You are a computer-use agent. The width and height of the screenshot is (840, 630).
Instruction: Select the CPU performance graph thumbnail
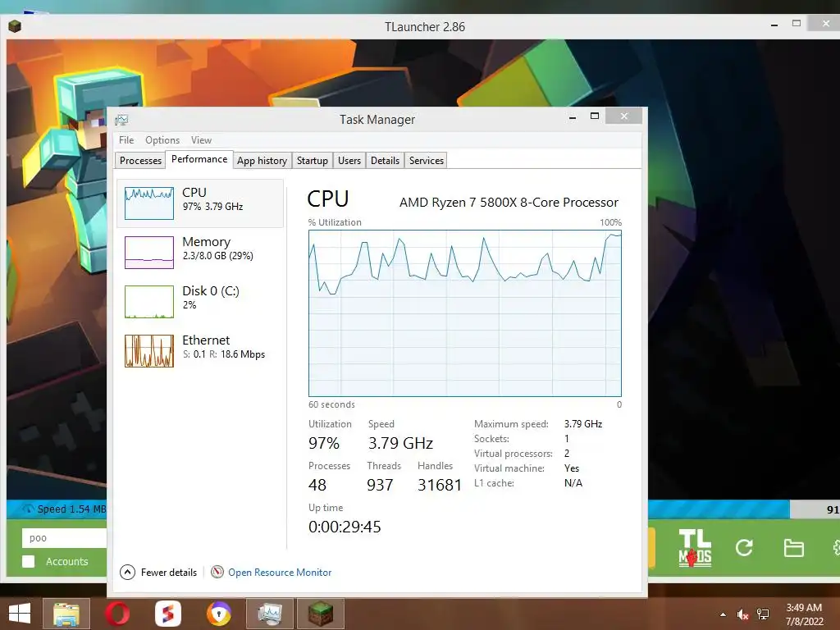149,203
